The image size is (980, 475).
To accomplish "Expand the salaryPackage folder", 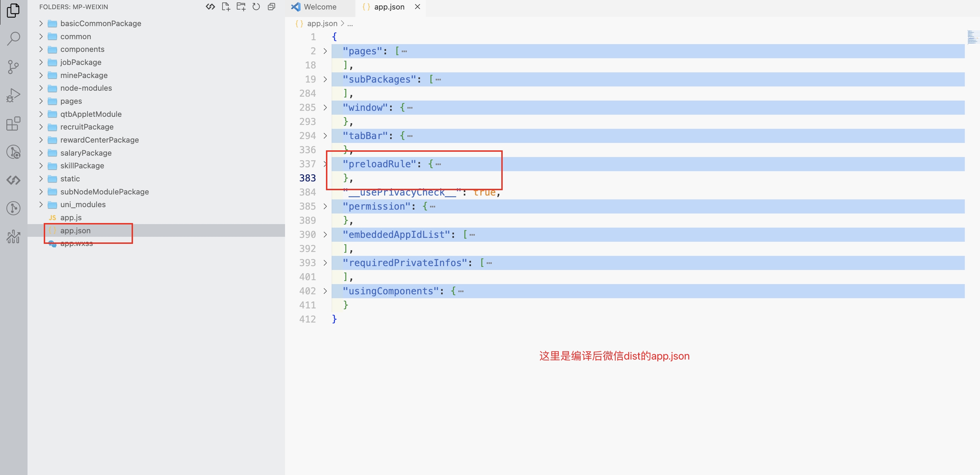I will point(41,152).
